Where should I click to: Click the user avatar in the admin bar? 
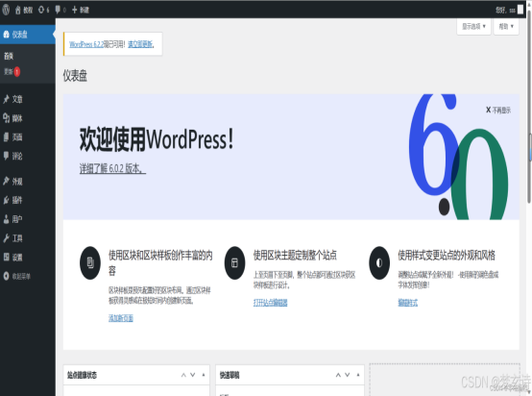point(520,10)
